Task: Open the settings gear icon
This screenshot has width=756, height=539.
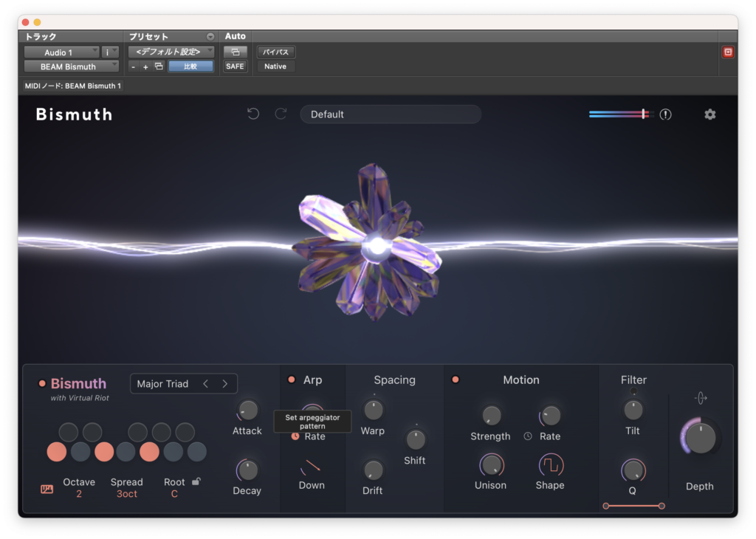Action: pos(709,114)
